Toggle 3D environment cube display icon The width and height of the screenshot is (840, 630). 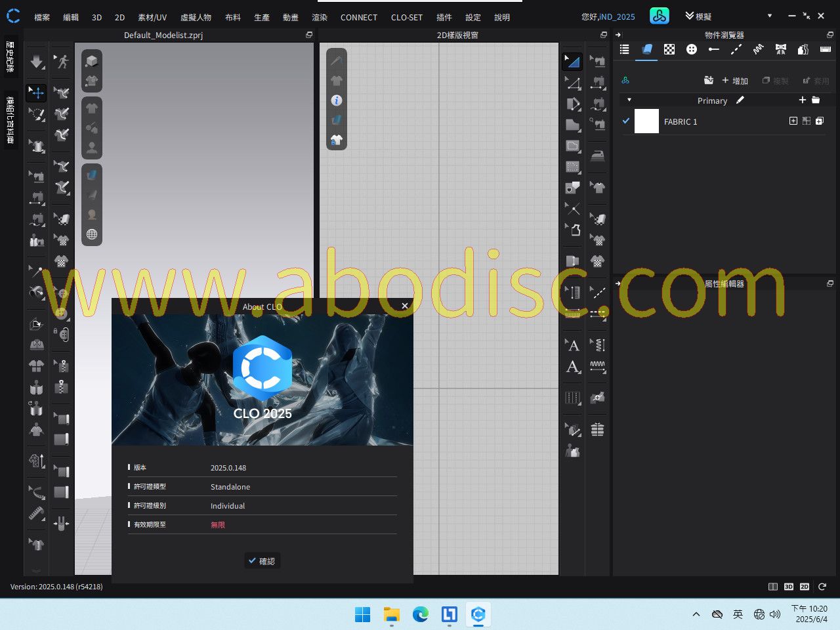pos(92,61)
